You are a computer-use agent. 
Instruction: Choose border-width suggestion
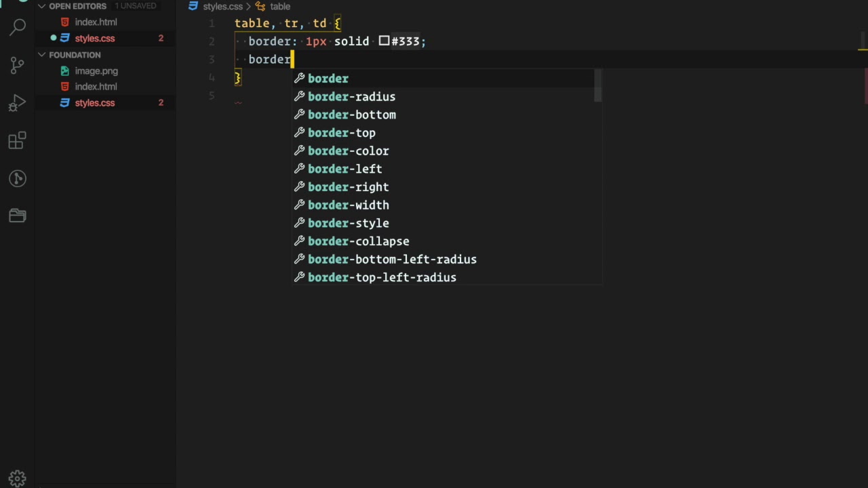point(448,205)
